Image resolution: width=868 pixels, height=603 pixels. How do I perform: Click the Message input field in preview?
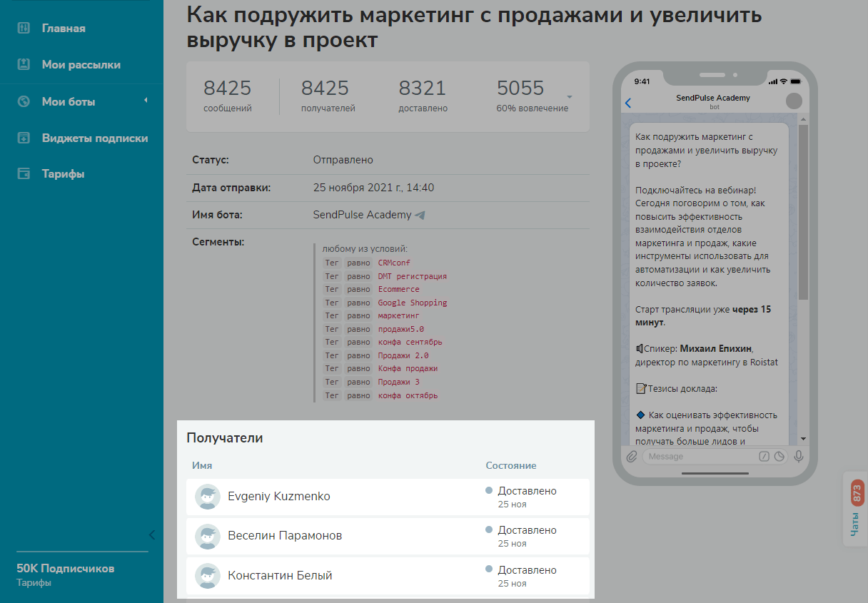pyautogui.click(x=700, y=457)
